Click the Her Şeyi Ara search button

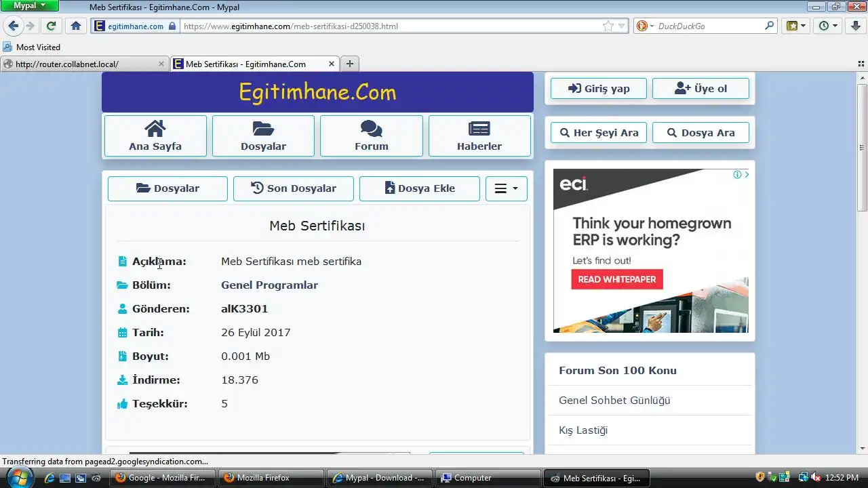[599, 133]
